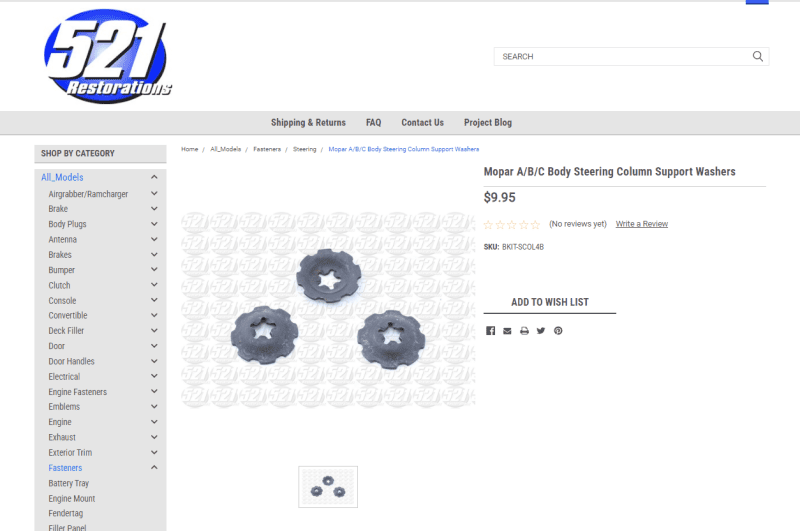Expand the Brake category chevron

coord(154,209)
